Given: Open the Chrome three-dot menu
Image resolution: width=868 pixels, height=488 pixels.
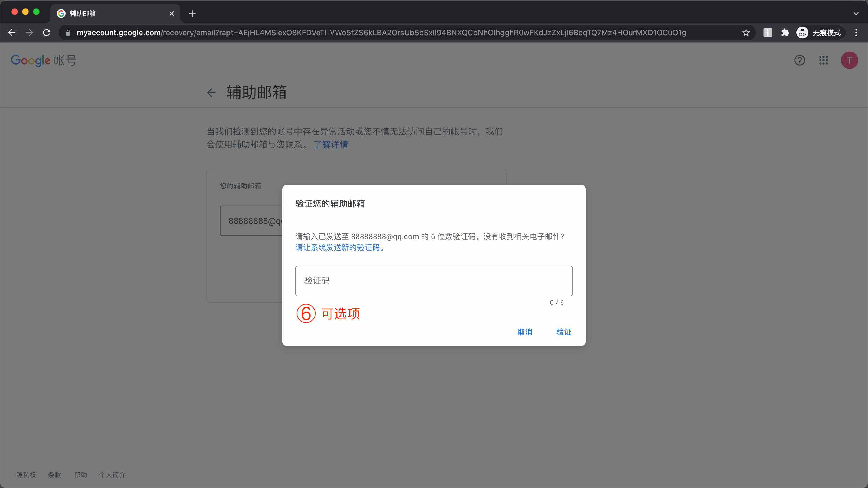Looking at the screenshot, I should pos(856,32).
